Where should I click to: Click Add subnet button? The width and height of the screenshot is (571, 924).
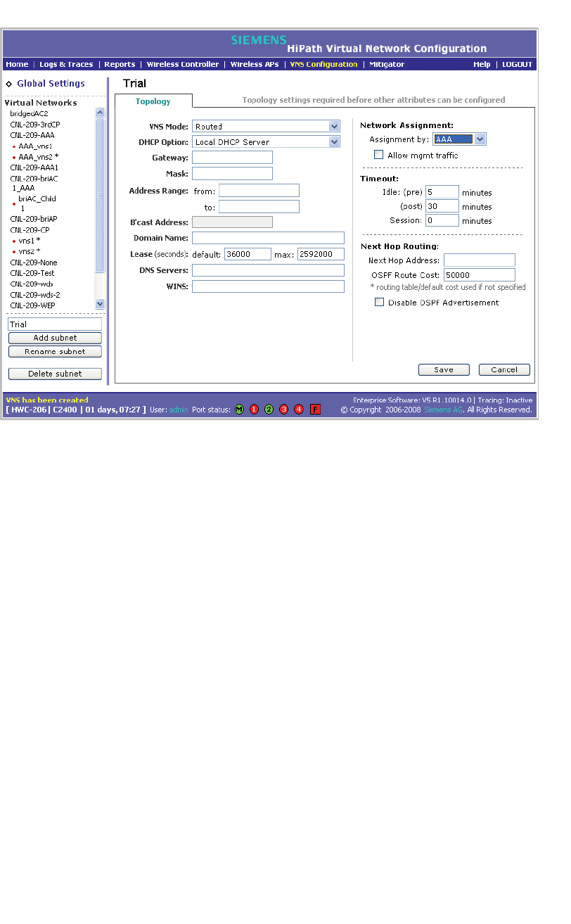55,338
